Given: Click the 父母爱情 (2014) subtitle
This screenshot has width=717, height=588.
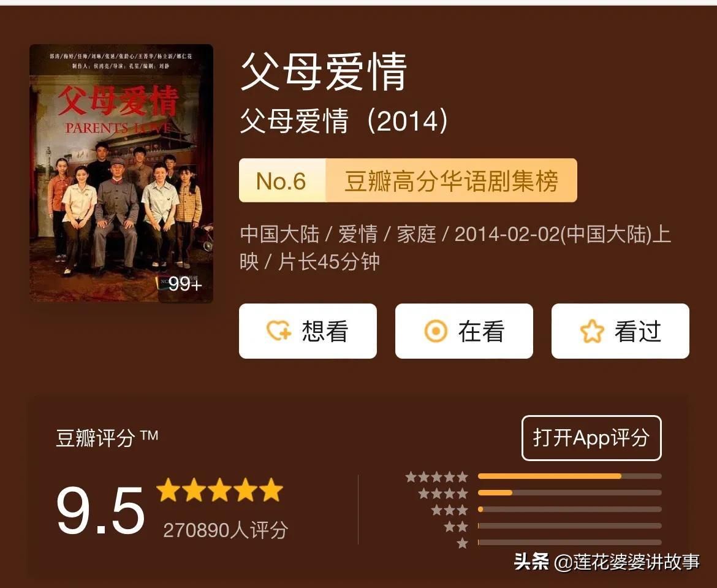Looking at the screenshot, I should [x=344, y=121].
